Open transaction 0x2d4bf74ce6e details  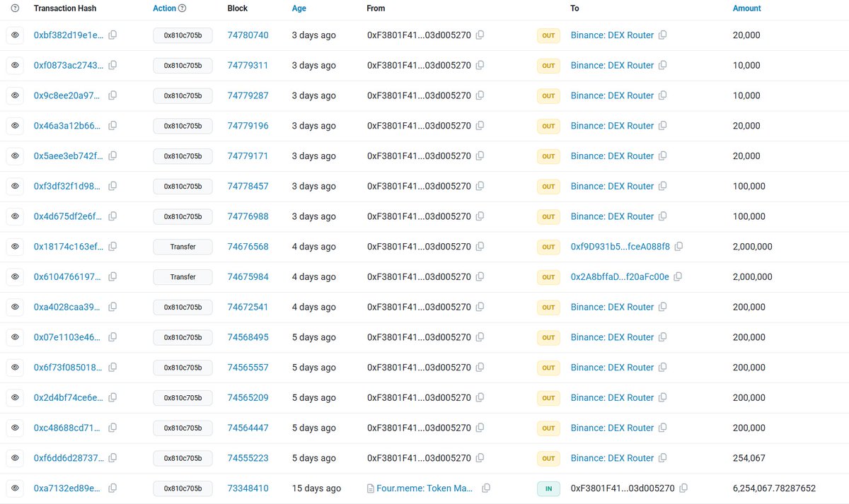coord(69,398)
